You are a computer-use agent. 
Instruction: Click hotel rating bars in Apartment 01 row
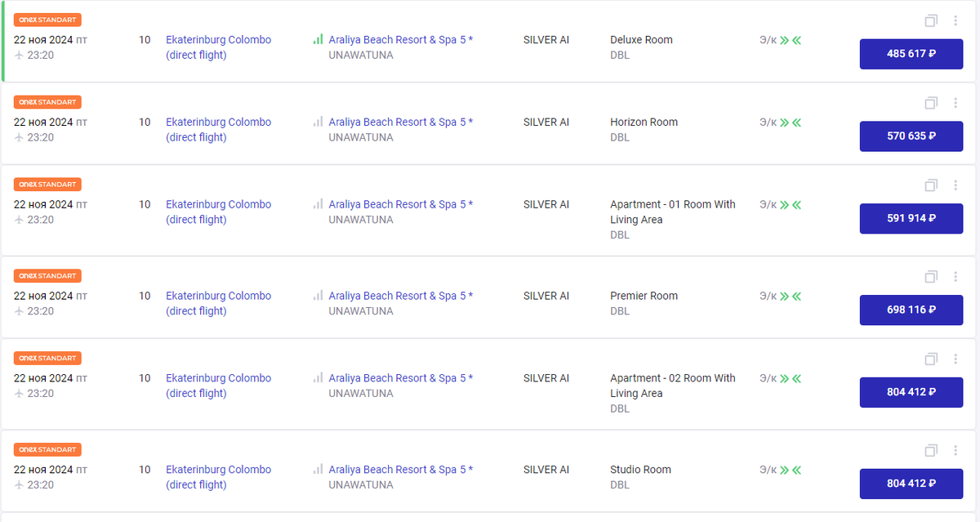click(318, 204)
